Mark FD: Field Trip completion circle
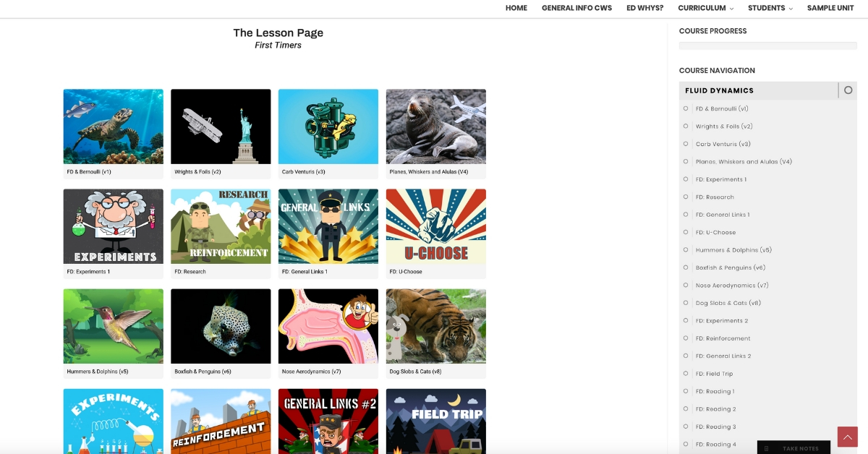The width and height of the screenshot is (868, 454). coord(686,374)
